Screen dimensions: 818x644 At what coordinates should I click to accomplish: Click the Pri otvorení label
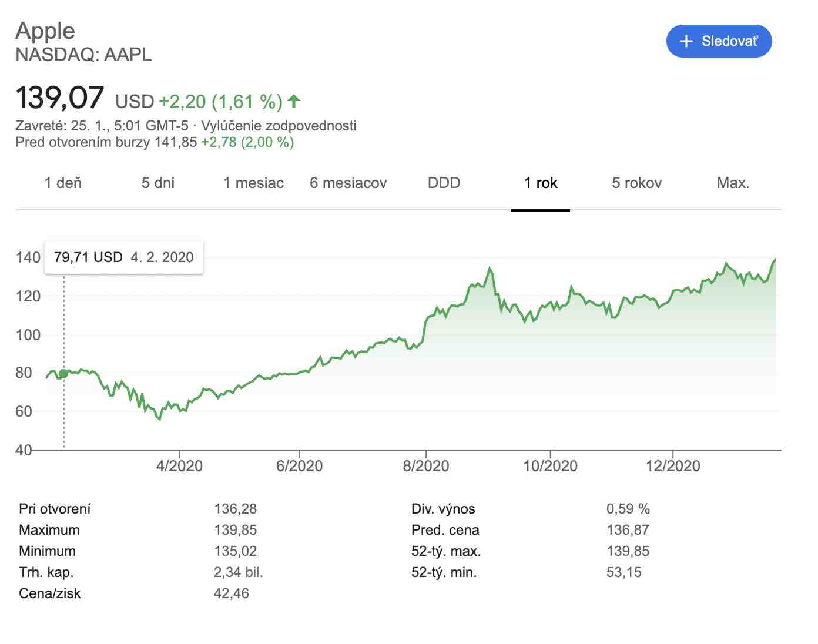point(55,509)
